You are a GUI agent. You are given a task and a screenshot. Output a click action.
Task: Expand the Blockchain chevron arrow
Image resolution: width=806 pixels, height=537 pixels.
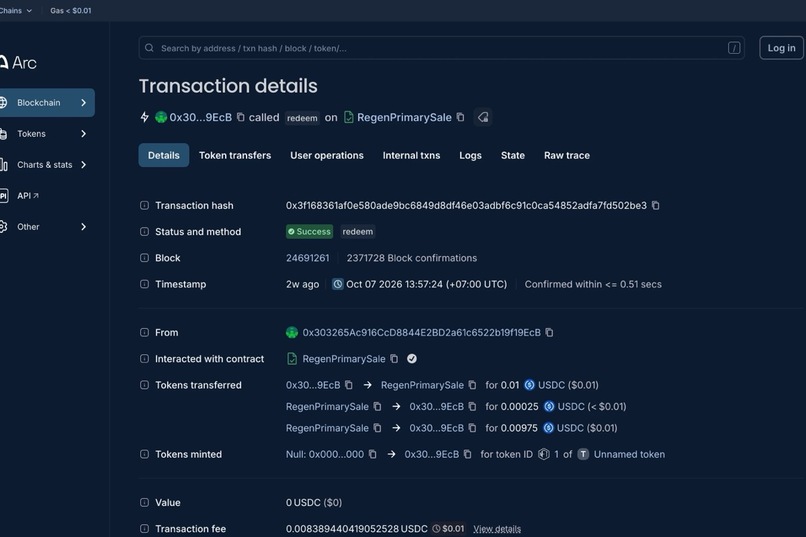[83, 103]
